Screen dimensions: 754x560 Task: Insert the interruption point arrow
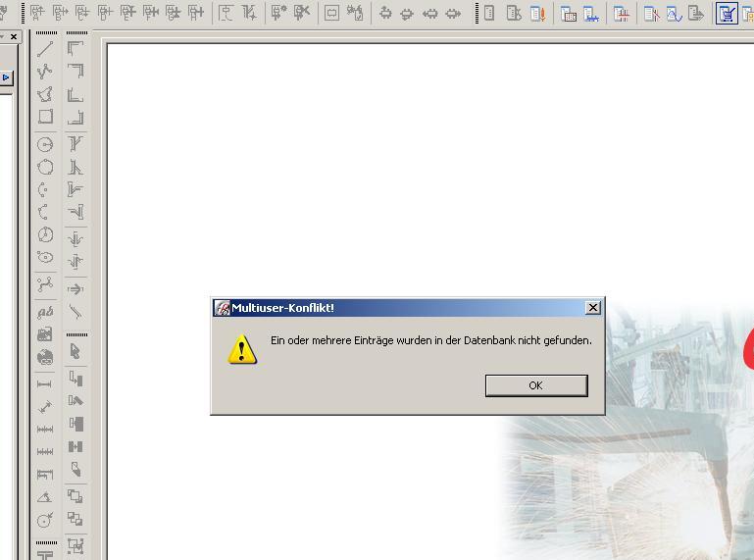click(75, 289)
